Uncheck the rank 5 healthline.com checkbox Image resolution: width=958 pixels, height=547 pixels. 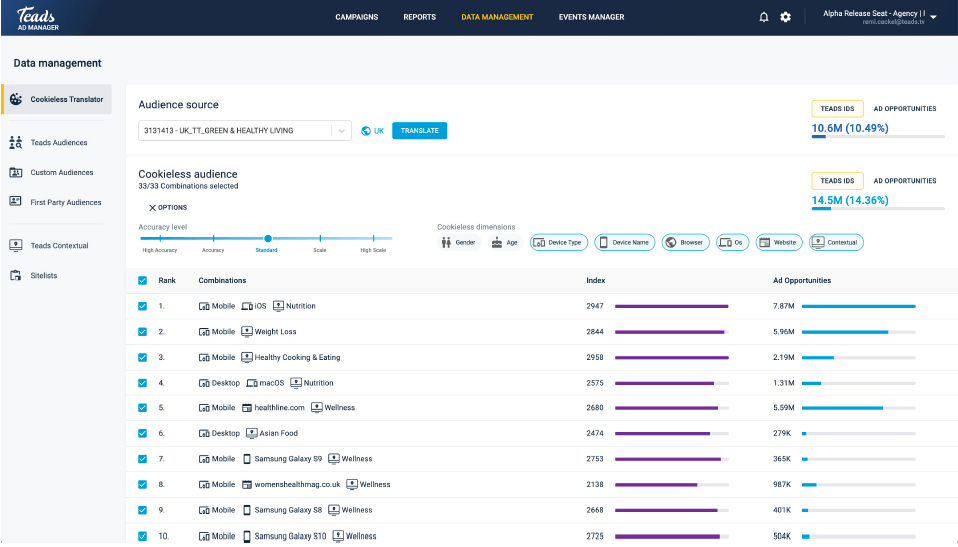[x=142, y=408]
